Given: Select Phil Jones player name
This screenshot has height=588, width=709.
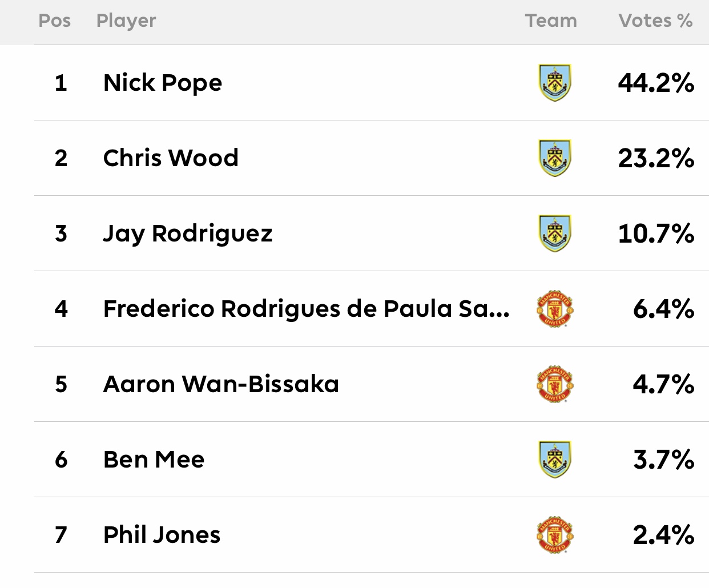Looking at the screenshot, I should [162, 535].
